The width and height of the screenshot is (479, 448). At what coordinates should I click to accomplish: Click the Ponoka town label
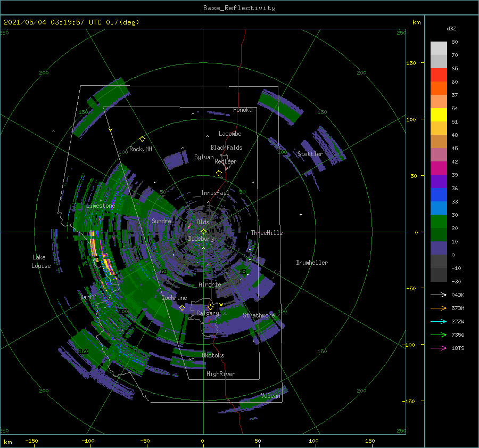point(243,110)
